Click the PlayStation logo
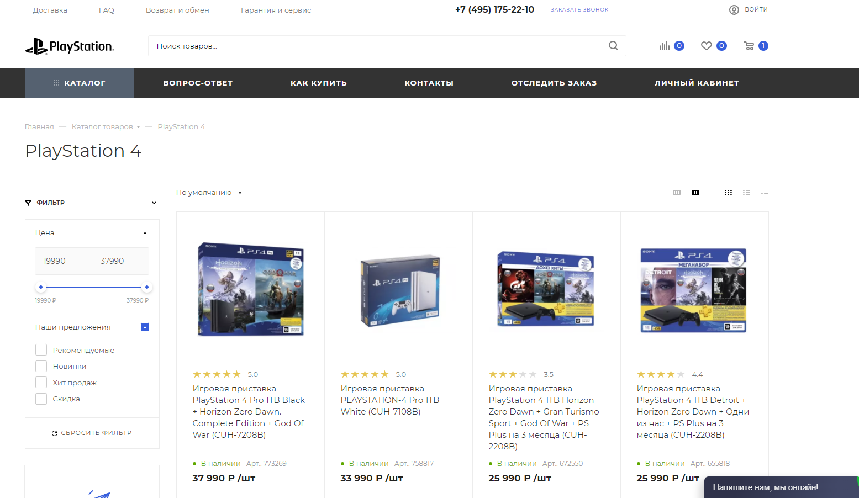Screen dimensions: 859x504 (x=70, y=46)
